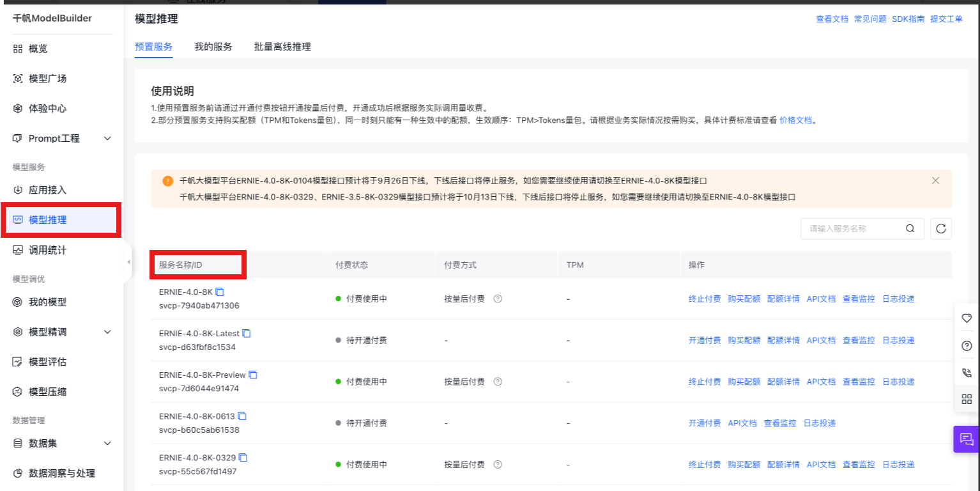Click 配额详情 for ERNIE-4.0-8K-0329
Screen dimensions: 980x491
(783, 465)
